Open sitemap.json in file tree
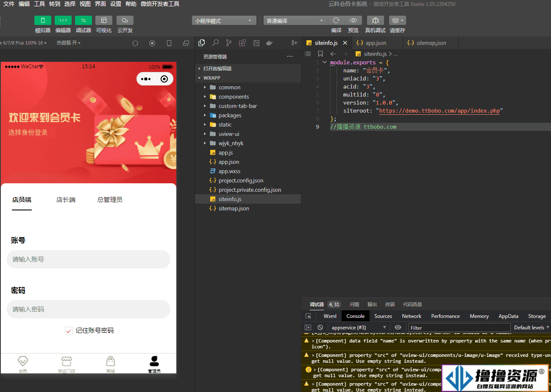The image size is (551, 392). pos(248,208)
